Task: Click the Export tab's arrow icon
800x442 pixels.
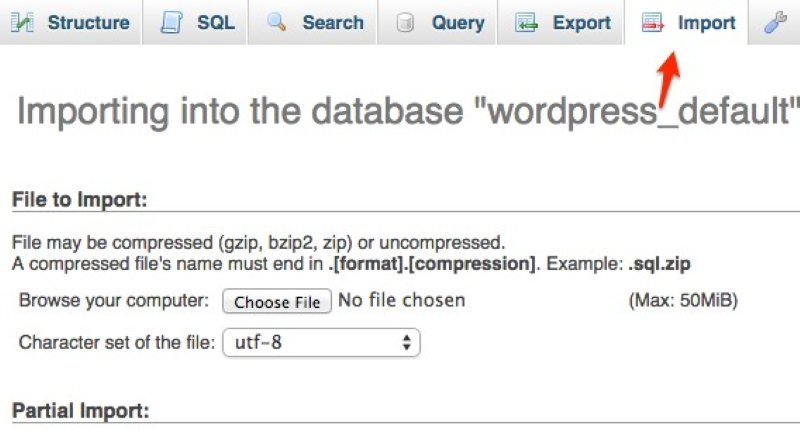Action: (x=526, y=22)
